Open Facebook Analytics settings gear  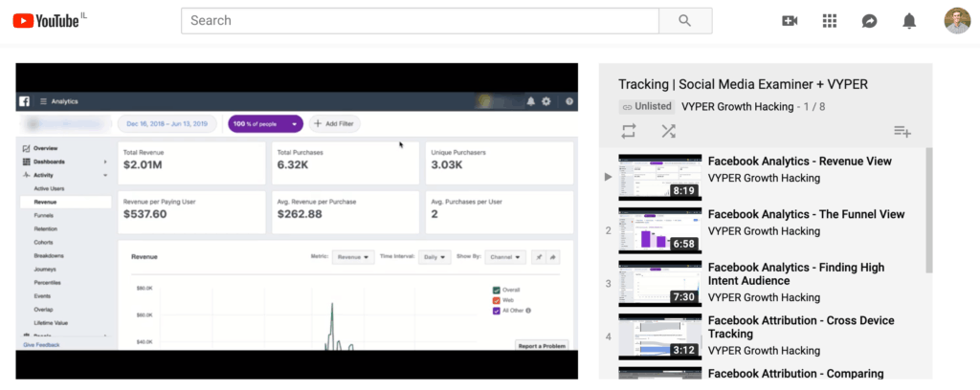point(546,101)
